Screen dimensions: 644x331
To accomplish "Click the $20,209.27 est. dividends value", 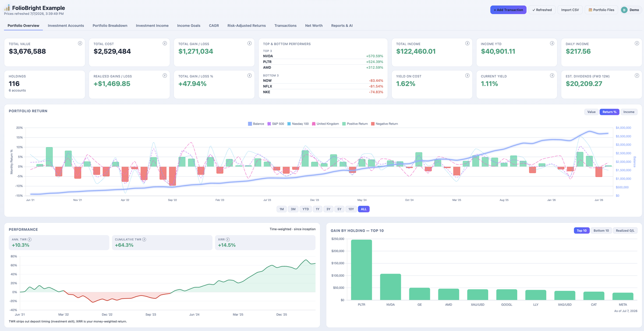I will tap(584, 84).
